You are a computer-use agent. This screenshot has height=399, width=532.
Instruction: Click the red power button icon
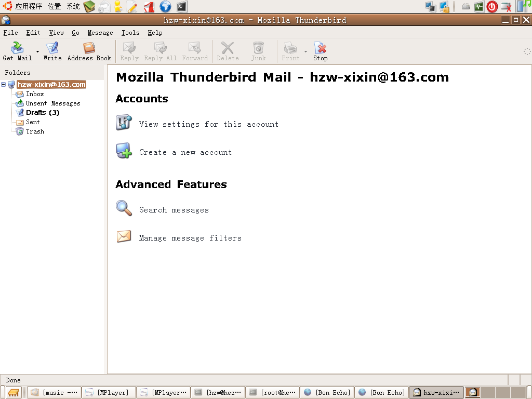pos(492,7)
